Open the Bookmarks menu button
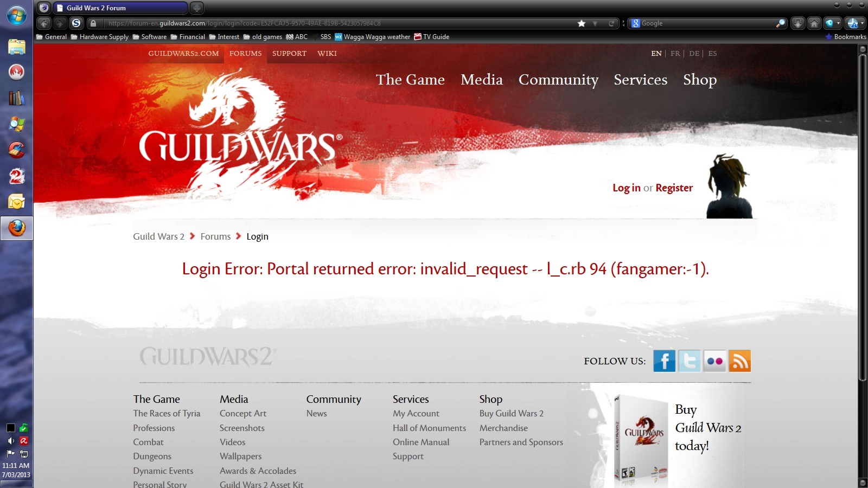Image resolution: width=868 pixels, height=488 pixels. click(846, 37)
